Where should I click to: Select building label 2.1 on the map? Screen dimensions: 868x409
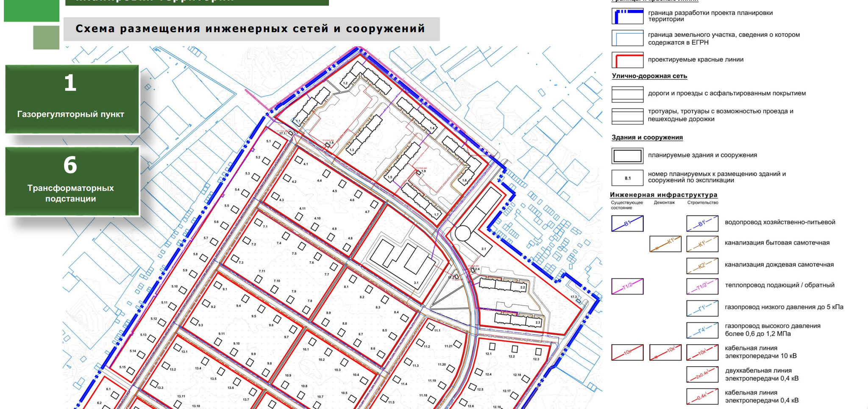pyautogui.click(x=484, y=249)
